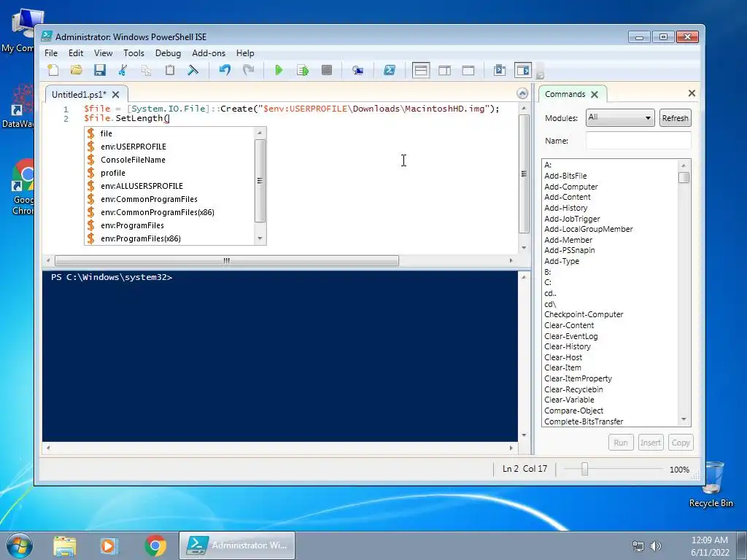Open the Add-ons menu

[209, 52]
